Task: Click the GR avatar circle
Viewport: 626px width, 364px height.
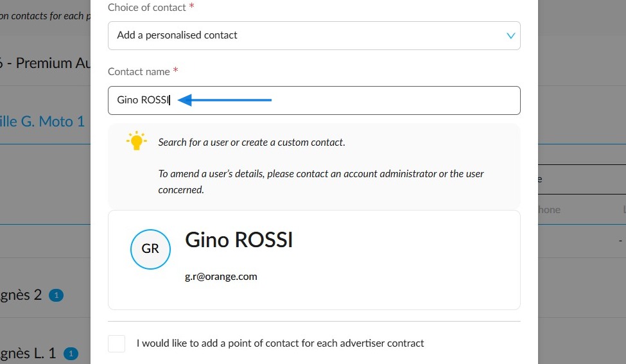Action: [x=150, y=249]
